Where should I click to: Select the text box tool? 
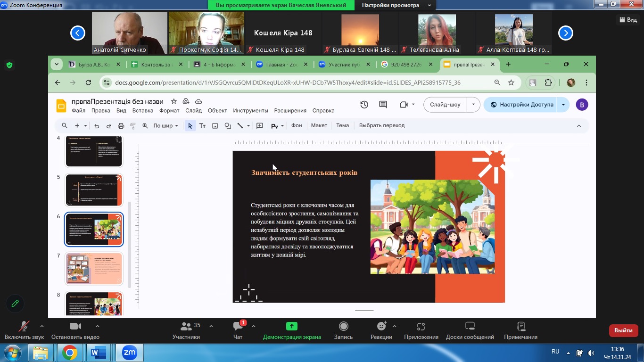coord(202,126)
